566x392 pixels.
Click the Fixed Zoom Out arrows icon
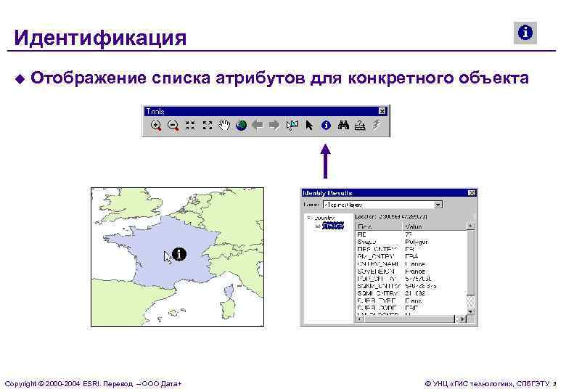click(208, 126)
